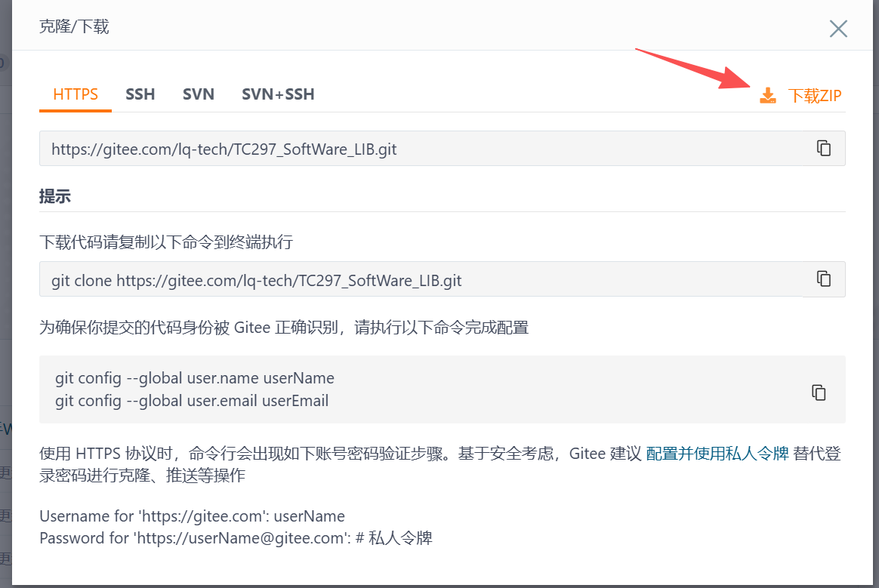
Task: Click the 下载ZIP link
Action: (815, 96)
